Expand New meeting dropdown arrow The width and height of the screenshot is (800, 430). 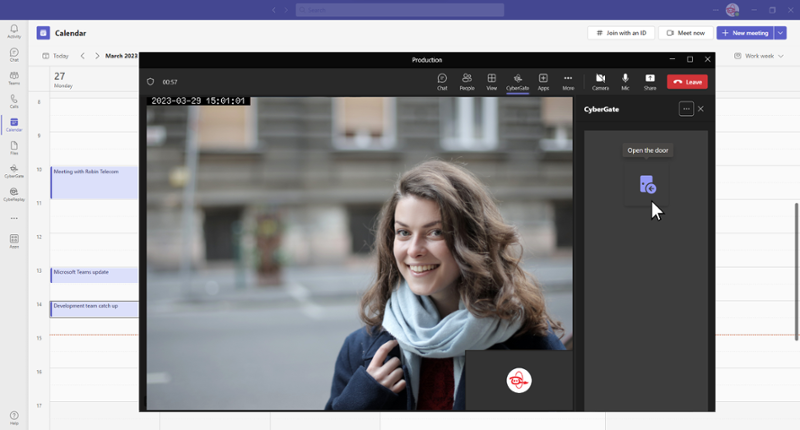(x=780, y=33)
